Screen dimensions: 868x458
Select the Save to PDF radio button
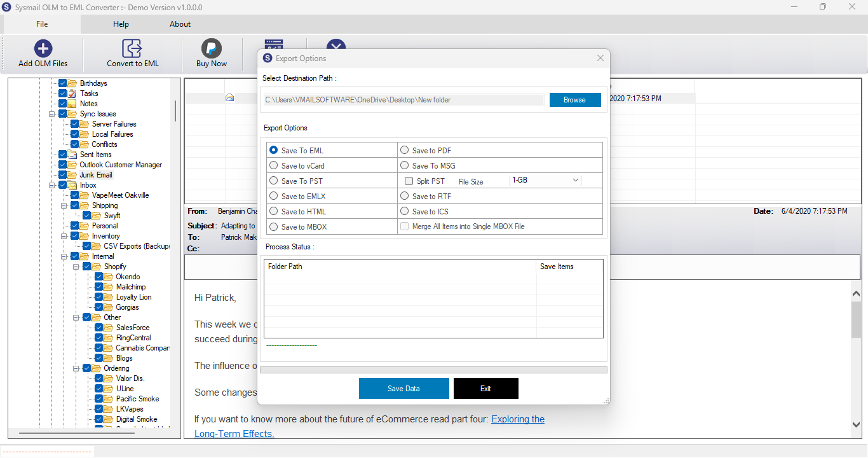pos(404,151)
